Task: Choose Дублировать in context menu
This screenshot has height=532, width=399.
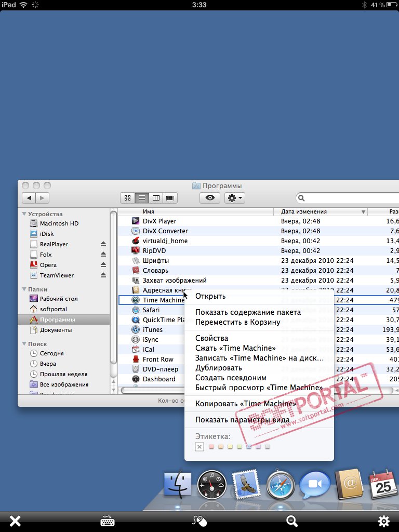Action: tap(259, 368)
